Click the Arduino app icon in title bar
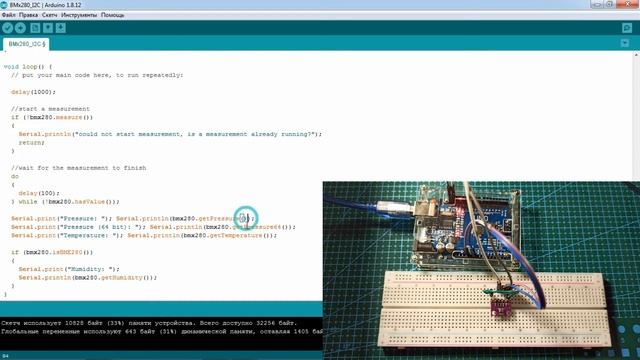Screen dimensions: 640x360 click(x=4, y=5)
